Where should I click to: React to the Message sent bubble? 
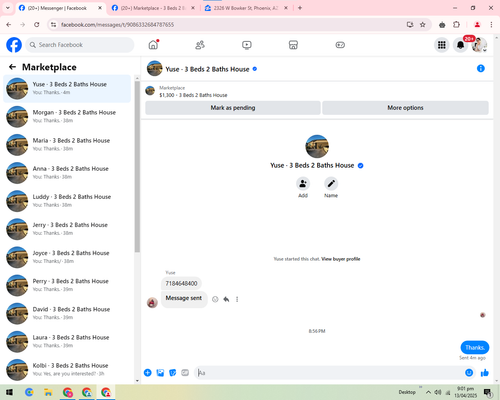point(215,299)
